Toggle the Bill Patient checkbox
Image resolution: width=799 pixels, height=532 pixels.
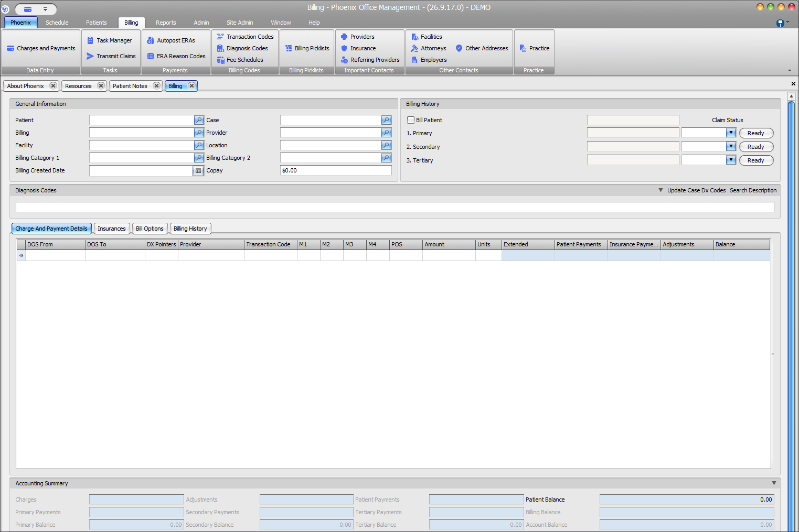click(411, 120)
